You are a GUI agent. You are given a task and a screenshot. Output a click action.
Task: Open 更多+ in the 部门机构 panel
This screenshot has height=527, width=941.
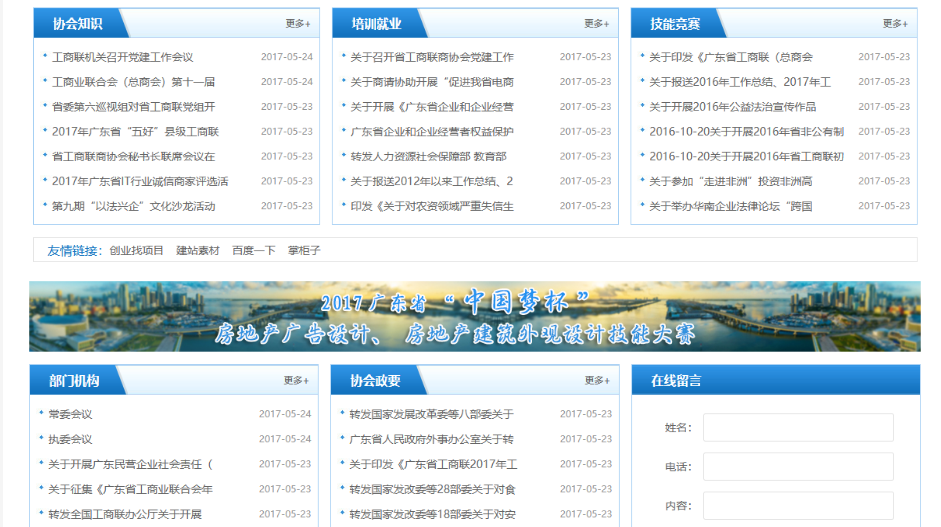pos(296,380)
